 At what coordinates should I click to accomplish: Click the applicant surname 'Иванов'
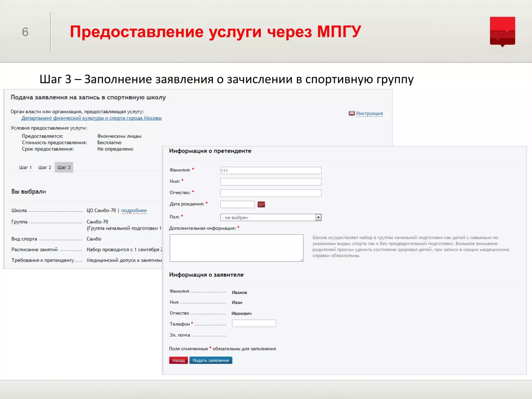(239, 292)
